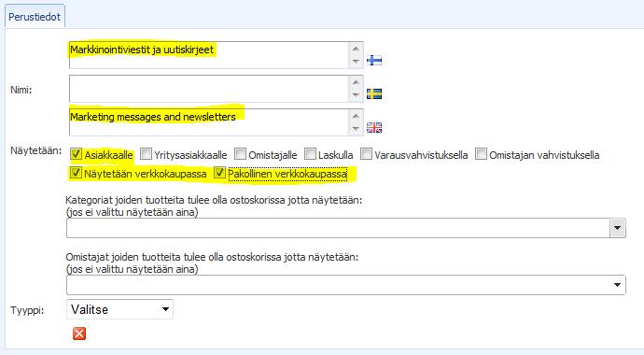Tick the Laskulla checkbox

(x=310, y=154)
